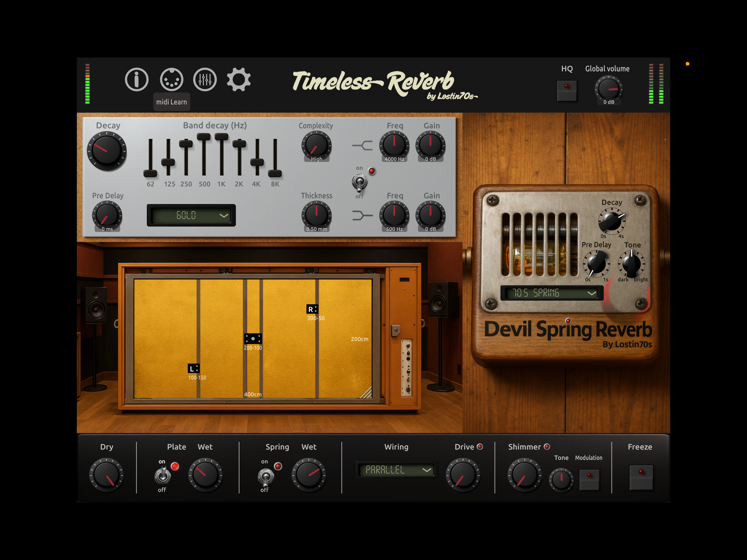This screenshot has width=747, height=560.
Task: Open the mixer sliders icon
Action: pos(205,80)
